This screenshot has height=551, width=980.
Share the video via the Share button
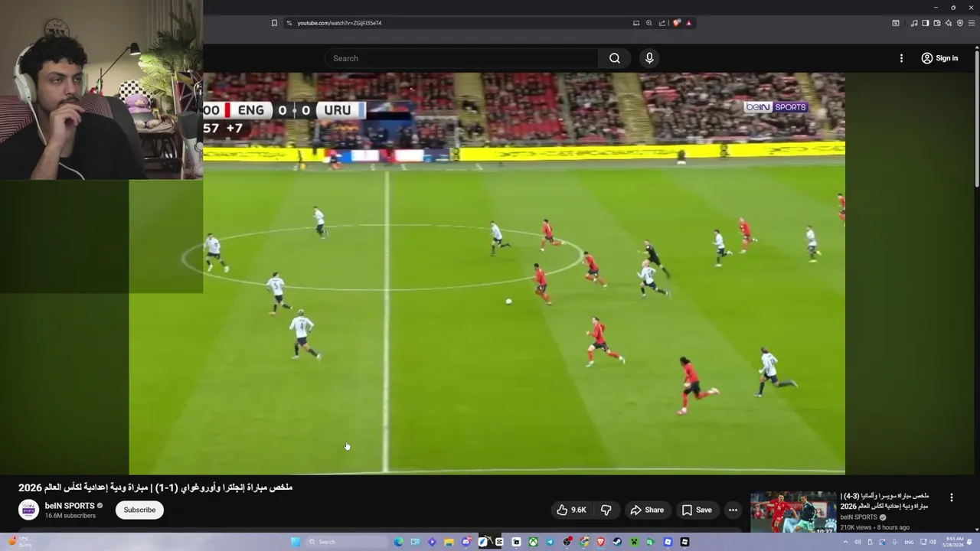(x=647, y=510)
